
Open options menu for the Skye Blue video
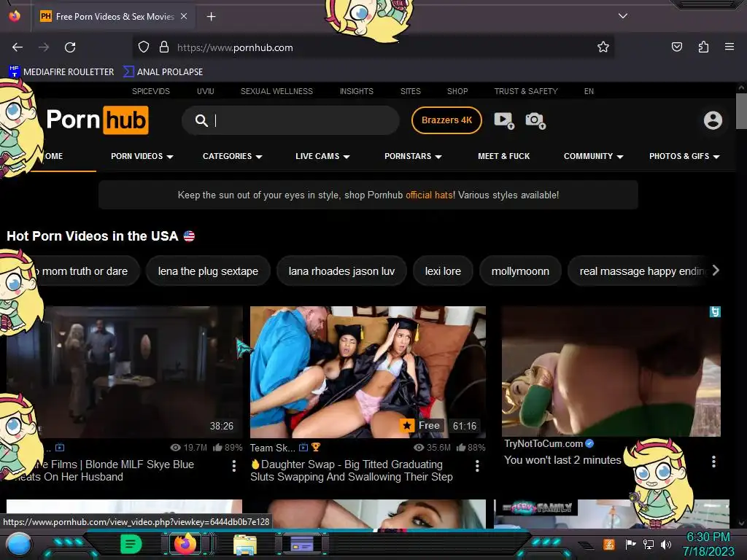(x=234, y=466)
